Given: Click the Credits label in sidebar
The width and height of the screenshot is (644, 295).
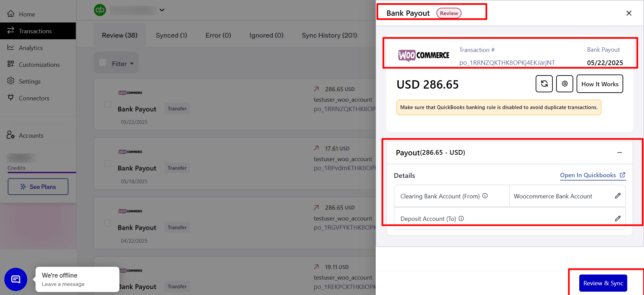Looking at the screenshot, I should pyautogui.click(x=16, y=168).
